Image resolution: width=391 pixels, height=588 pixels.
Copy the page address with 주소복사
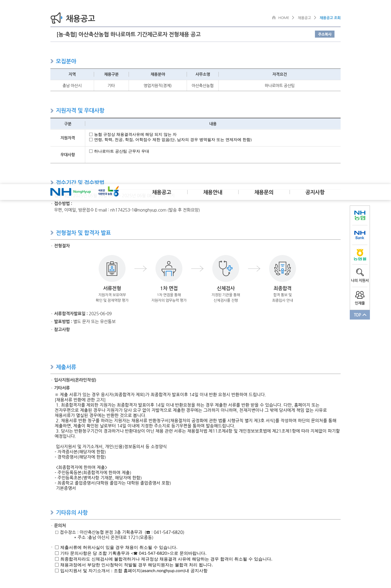[x=325, y=34]
